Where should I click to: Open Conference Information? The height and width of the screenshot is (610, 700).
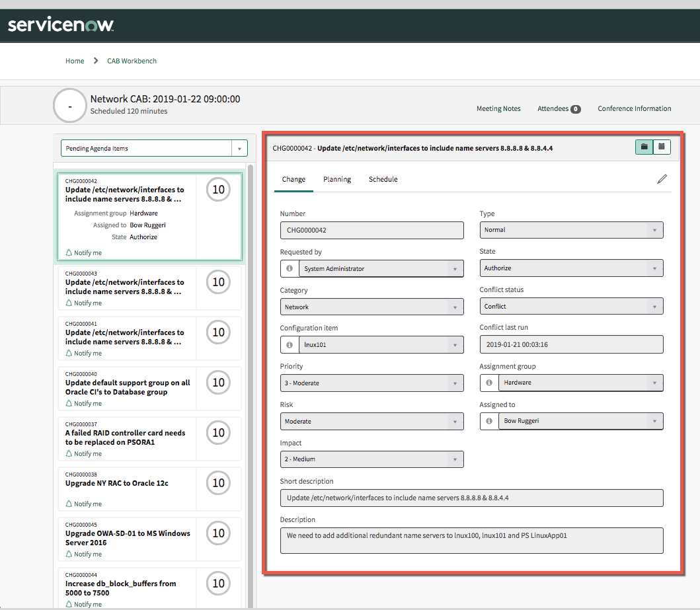click(635, 108)
